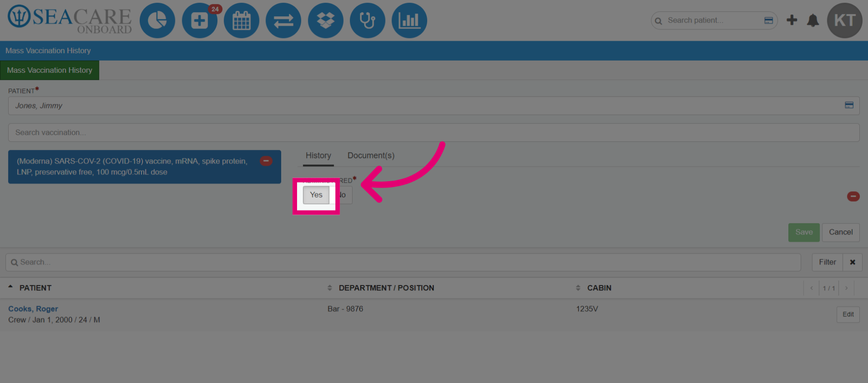Click the blue Mass Vaccination History header
This screenshot has height=383, width=868.
pos(48,51)
